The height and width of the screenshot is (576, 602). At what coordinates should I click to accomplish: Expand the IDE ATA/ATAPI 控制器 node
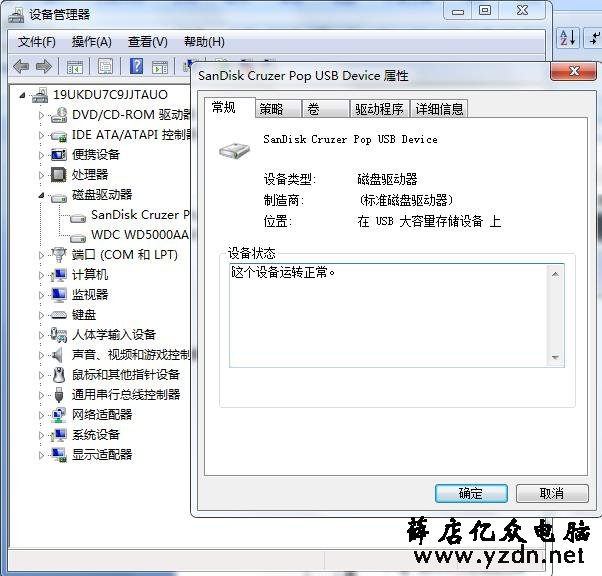pyautogui.click(x=41, y=135)
